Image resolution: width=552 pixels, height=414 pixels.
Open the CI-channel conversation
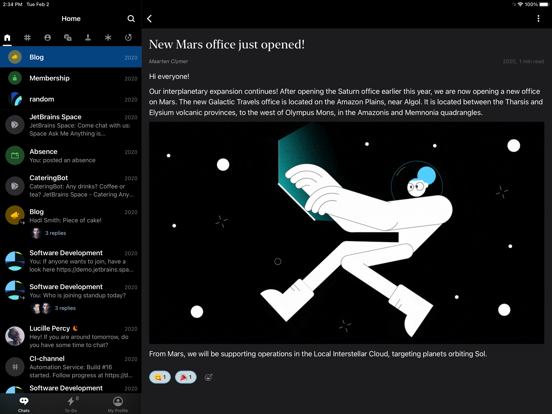click(x=71, y=366)
